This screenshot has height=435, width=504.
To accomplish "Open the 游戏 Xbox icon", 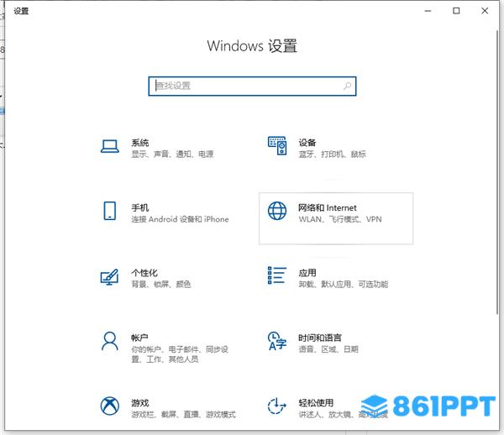I will click(x=109, y=406).
